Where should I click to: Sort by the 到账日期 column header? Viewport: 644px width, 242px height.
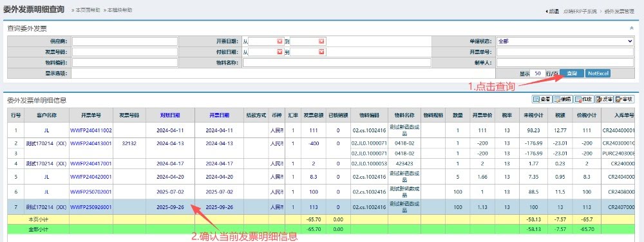click(170, 116)
